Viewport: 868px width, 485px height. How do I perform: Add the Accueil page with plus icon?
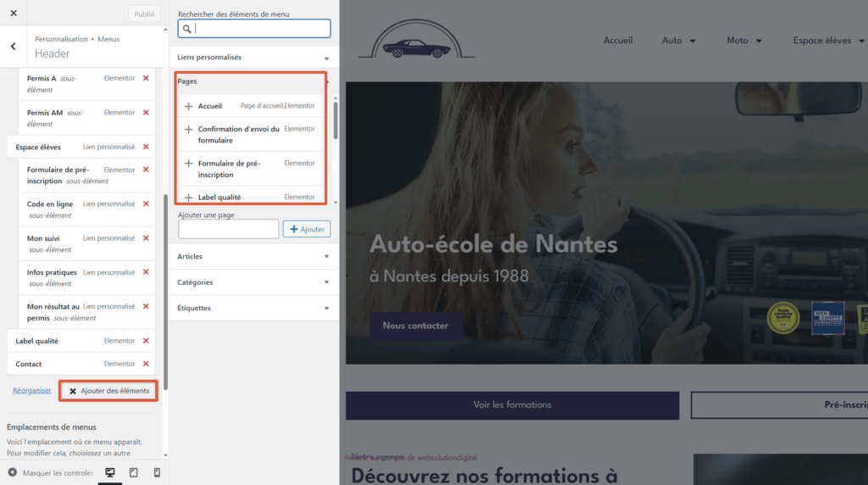[189, 106]
